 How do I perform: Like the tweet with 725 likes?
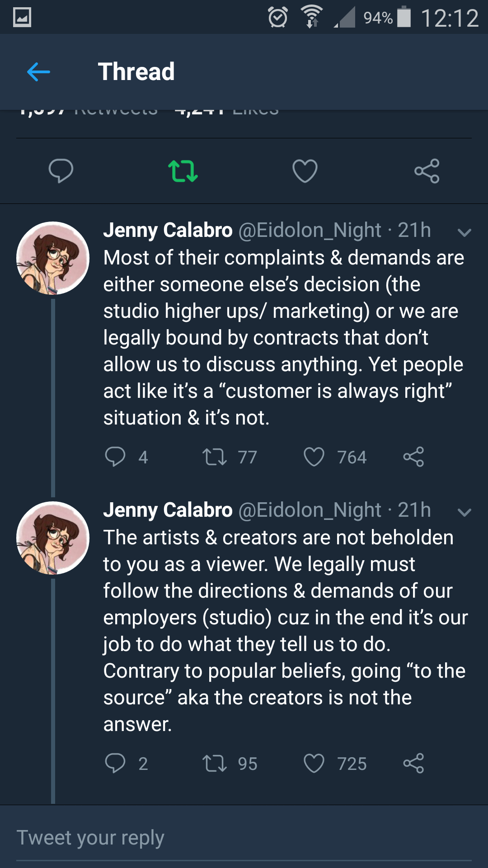coord(314,763)
